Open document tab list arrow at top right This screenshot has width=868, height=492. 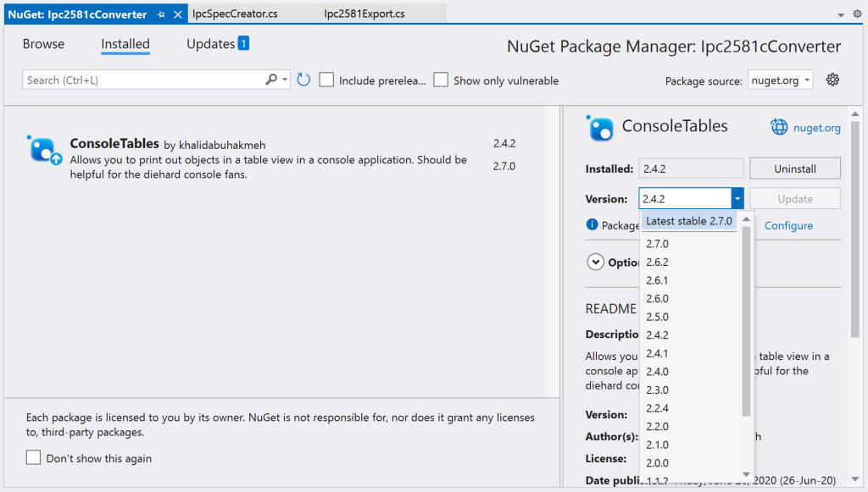click(x=842, y=14)
